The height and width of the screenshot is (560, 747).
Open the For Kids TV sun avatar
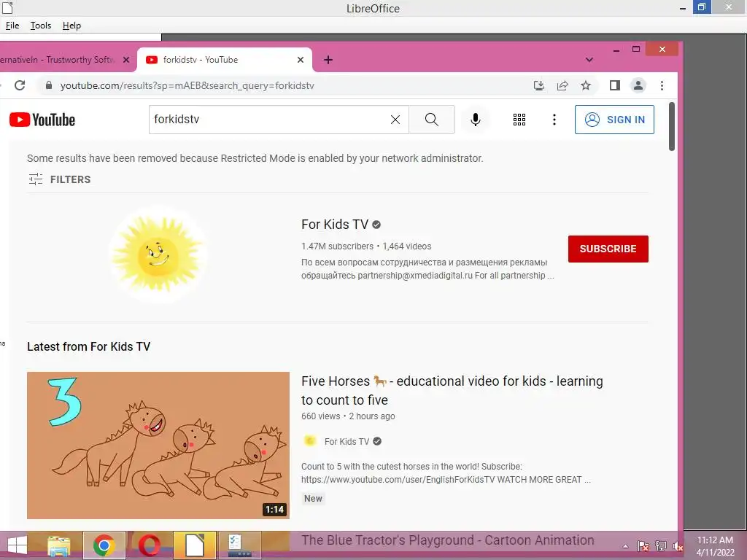coord(158,255)
